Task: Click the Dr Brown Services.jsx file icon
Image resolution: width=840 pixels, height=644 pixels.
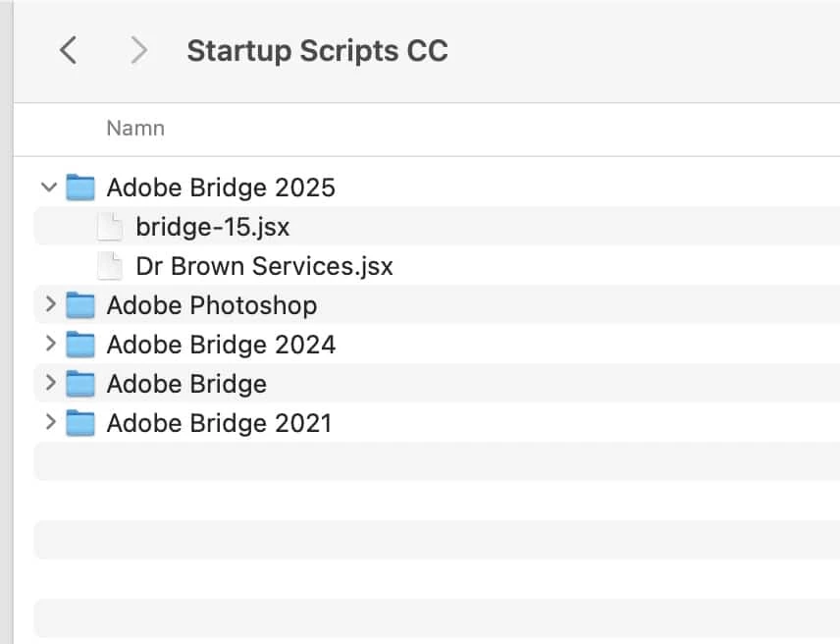Action: coord(110,266)
